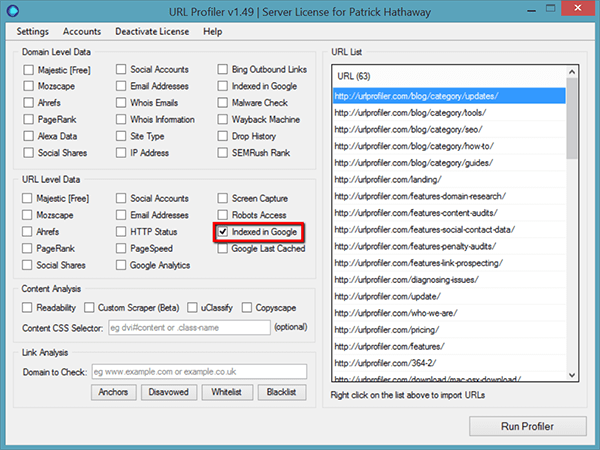Select the urlprofiler.com/who-we-are/ row

[449, 313]
